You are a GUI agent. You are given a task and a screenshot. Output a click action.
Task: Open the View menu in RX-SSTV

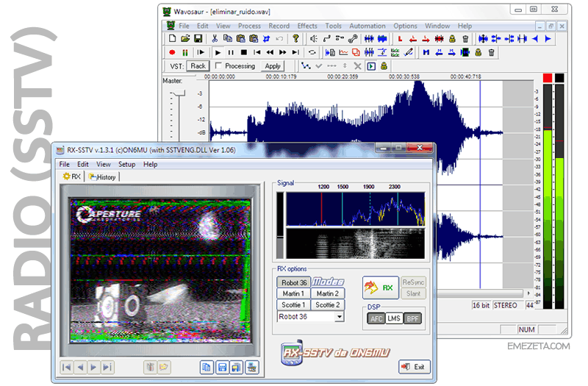tap(103, 164)
